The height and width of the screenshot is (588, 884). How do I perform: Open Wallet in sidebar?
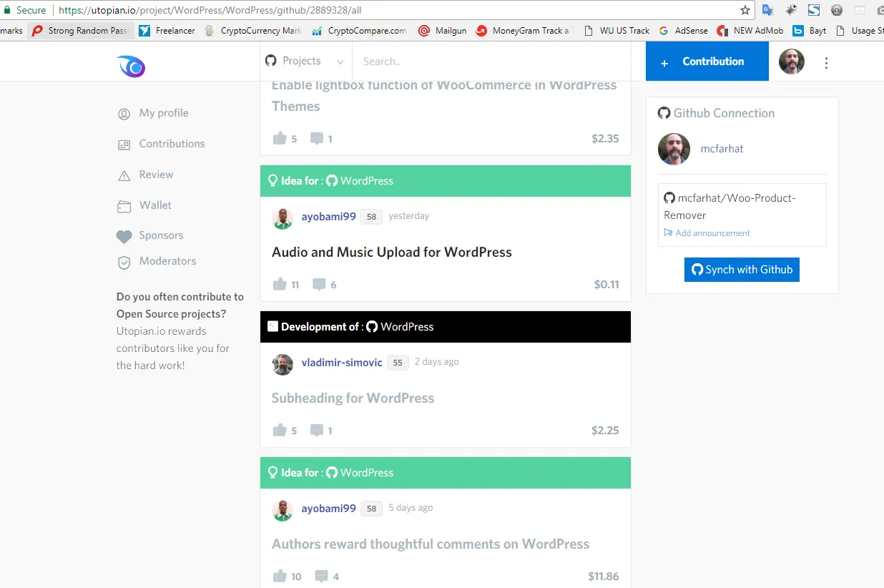click(155, 205)
